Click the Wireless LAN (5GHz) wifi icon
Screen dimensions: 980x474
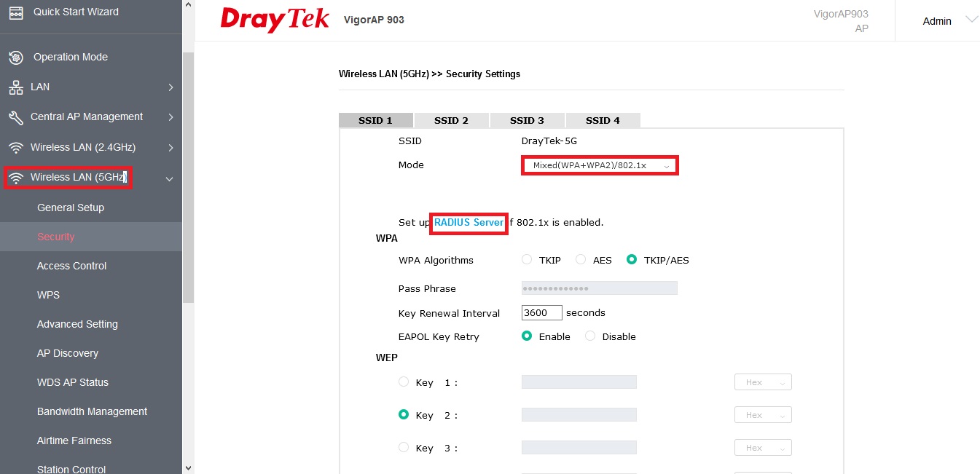coord(16,178)
